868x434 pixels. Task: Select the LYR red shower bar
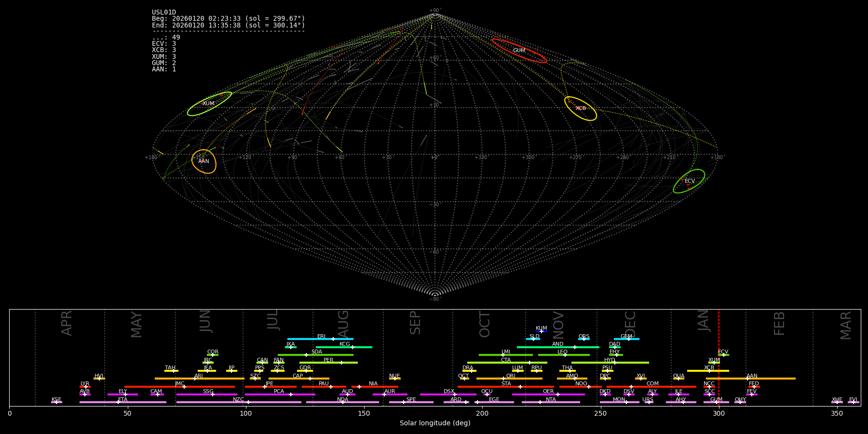coord(85,386)
